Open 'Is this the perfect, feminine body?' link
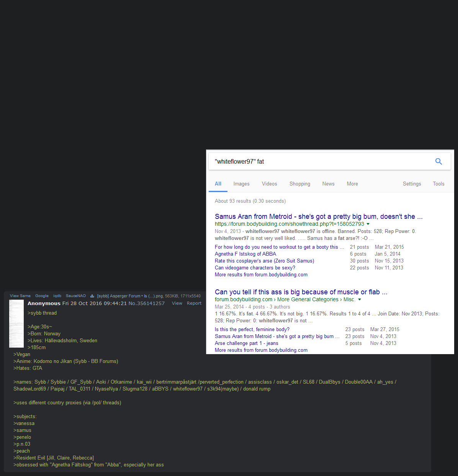The image size is (458, 476). point(252,330)
